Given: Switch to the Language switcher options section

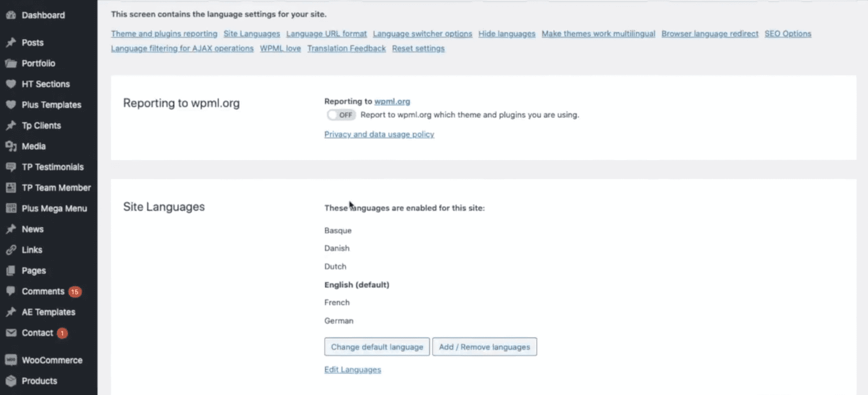Looking at the screenshot, I should click(422, 33).
